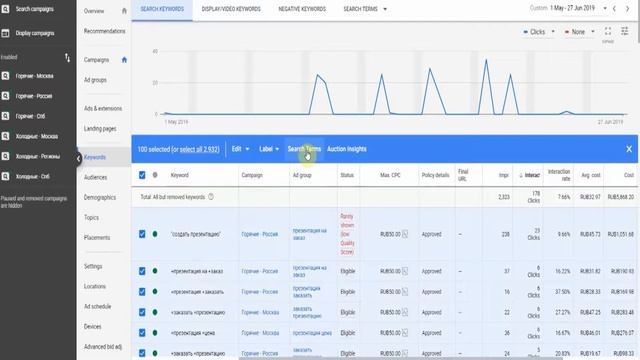The height and width of the screenshot is (360, 640).
Task: Open Ads & extensions page
Action: coord(103,109)
